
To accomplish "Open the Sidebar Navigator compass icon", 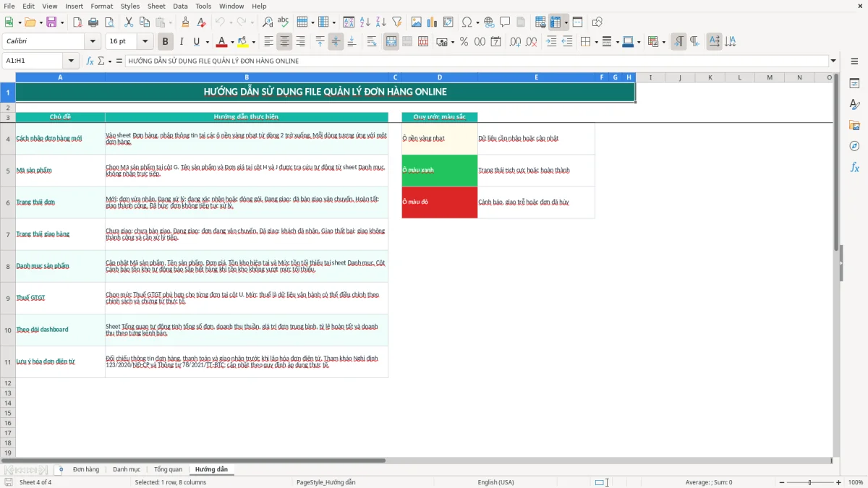I will point(854,146).
